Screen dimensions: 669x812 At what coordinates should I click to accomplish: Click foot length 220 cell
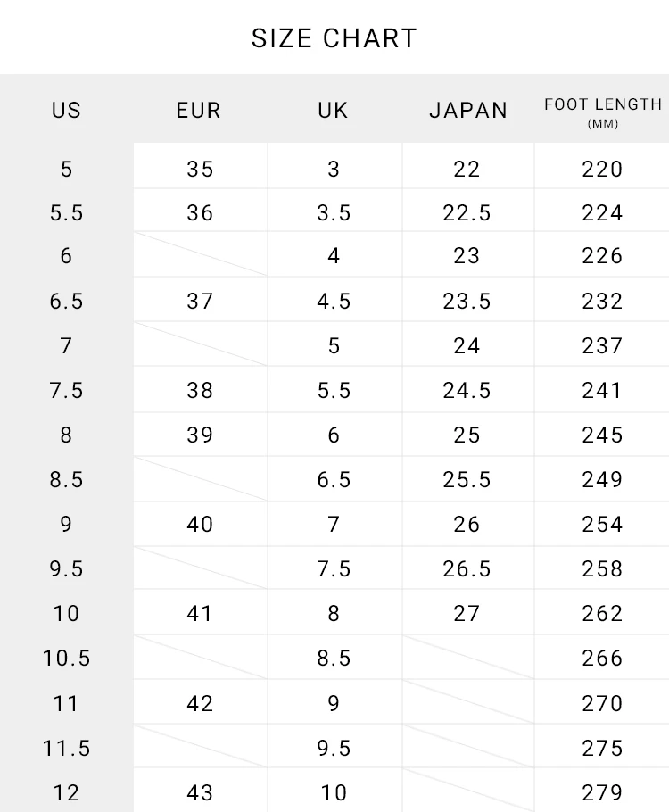(x=602, y=169)
